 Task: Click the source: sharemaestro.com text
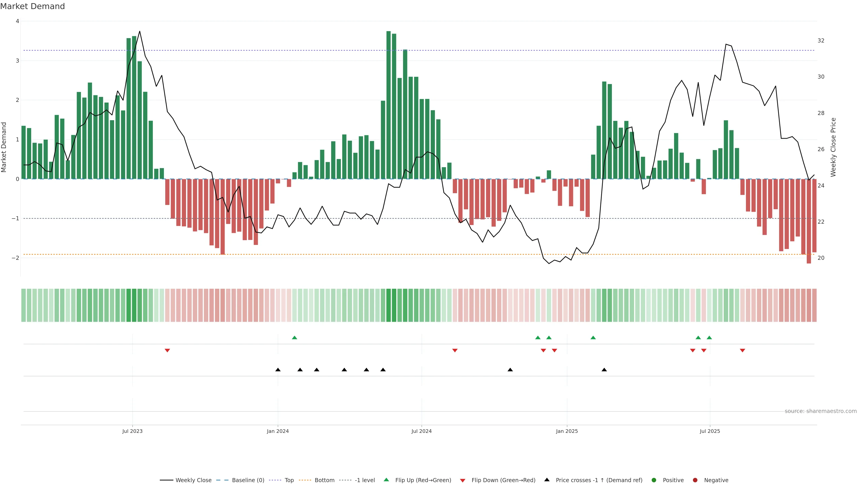821,411
